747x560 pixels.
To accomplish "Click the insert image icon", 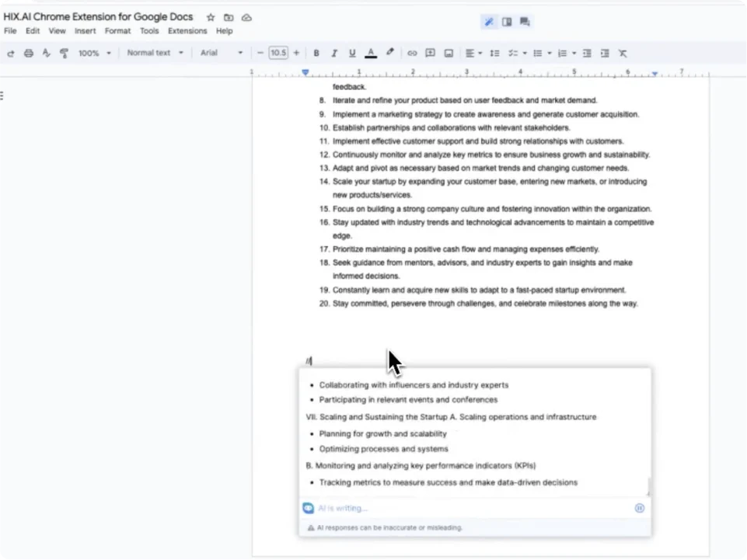I will 449,53.
